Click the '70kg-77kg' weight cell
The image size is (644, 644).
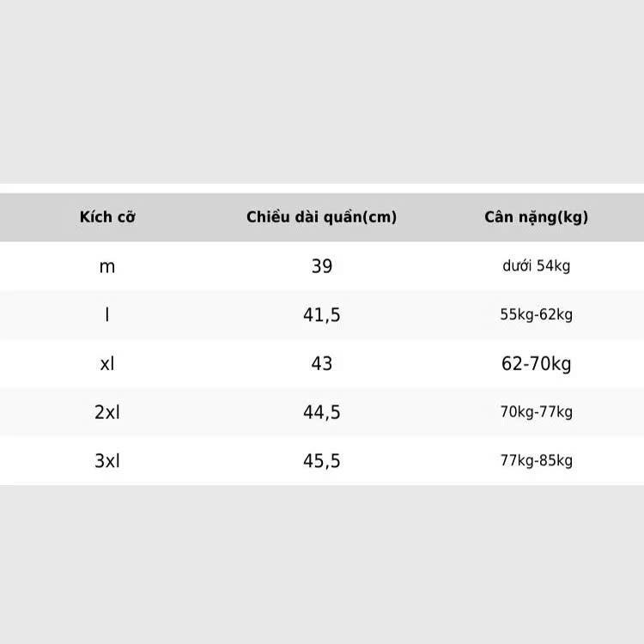(x=536, y=411)
